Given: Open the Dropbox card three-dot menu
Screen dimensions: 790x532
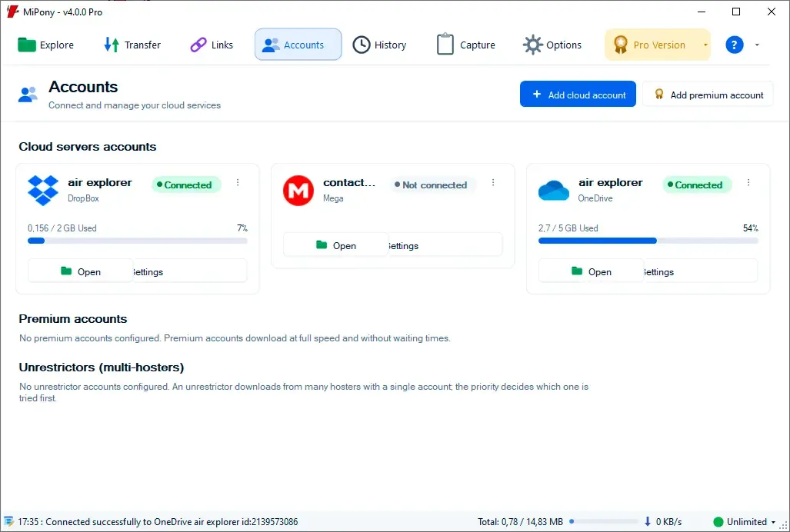Looking at the screenshot, I should [238, 183].
